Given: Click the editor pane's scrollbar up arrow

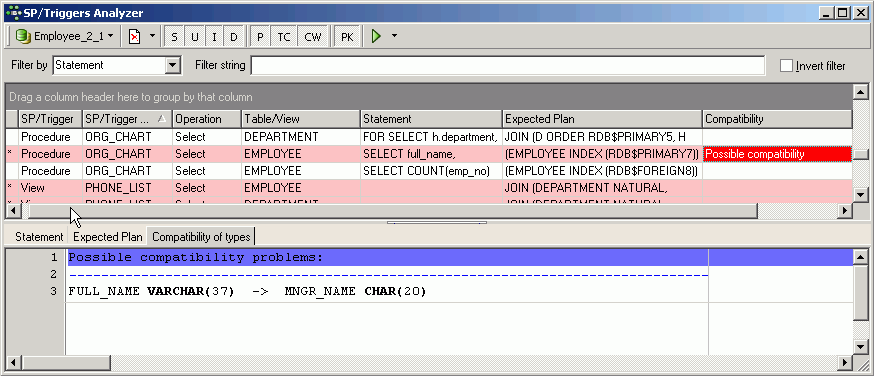Looking at the screenshot, I should pyautogui.click(x=861, y=257).
